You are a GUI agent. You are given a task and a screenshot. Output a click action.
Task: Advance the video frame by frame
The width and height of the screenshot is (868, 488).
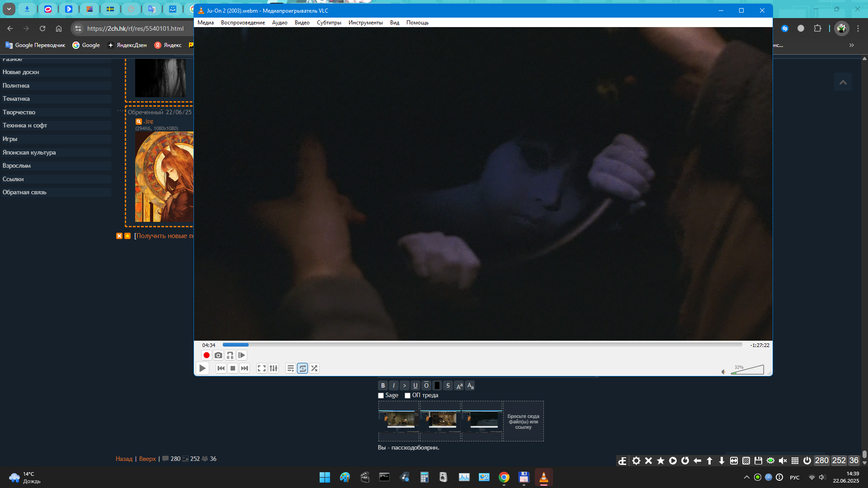242,356
